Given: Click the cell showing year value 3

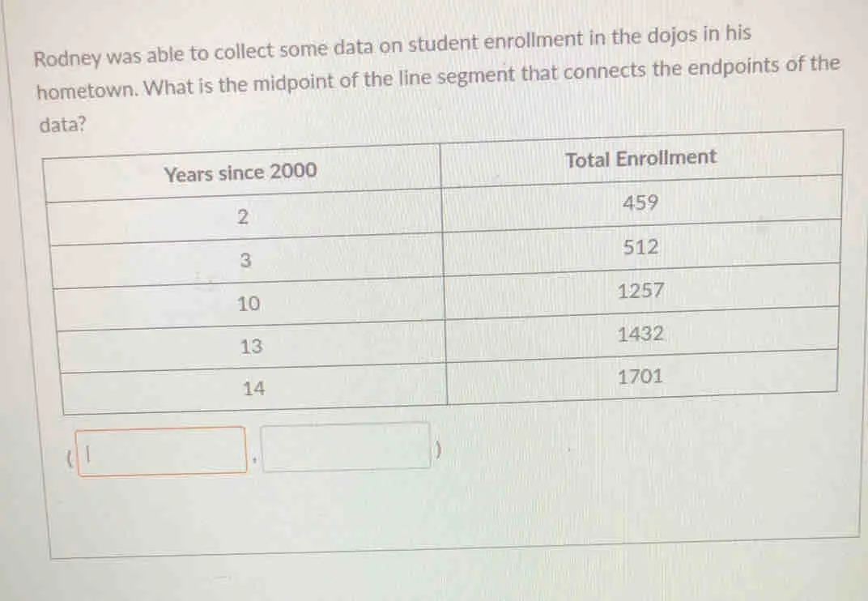Looking at the screenshot, I should [x=246, y=260].
